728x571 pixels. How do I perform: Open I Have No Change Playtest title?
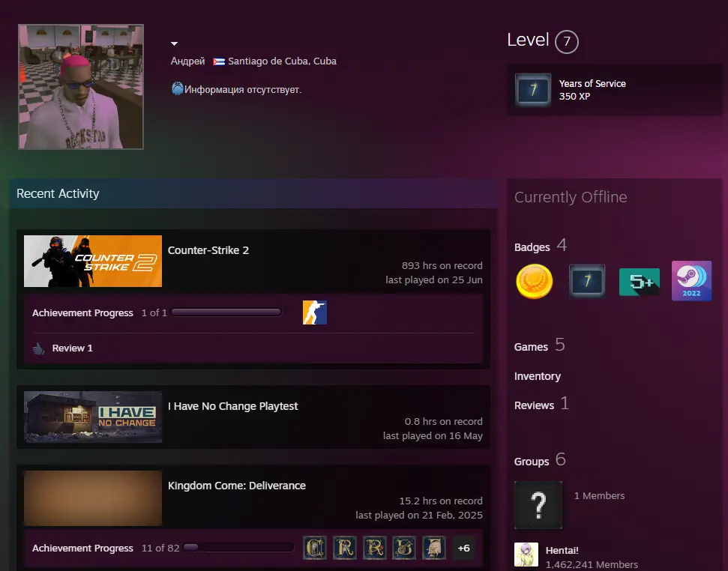click(x=232, y=406)
